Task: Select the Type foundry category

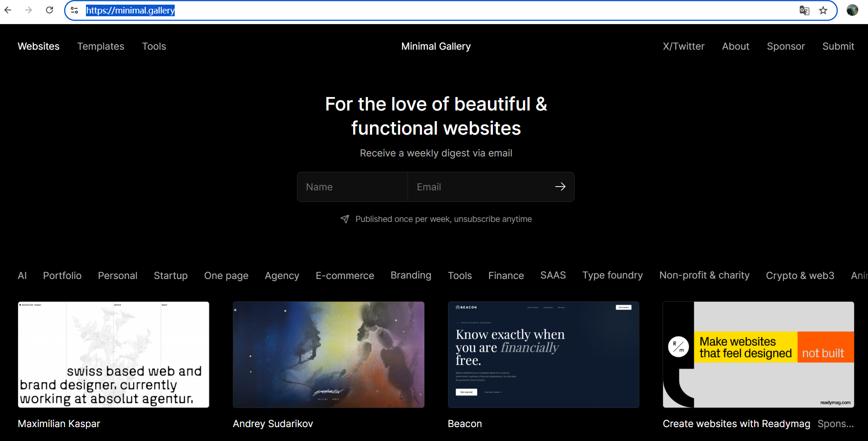Action: click(x=612, y=276)
